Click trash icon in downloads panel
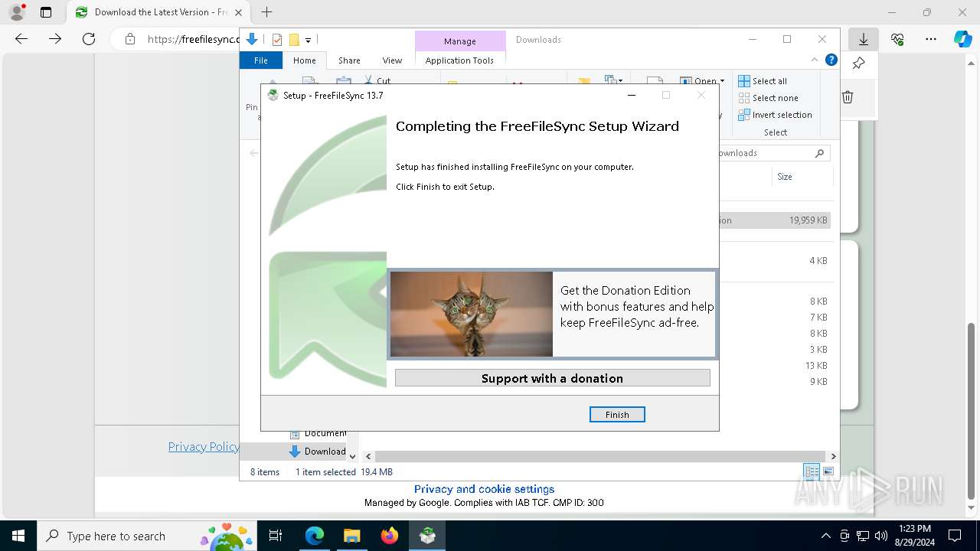980x551 pixels. [848, 97]
